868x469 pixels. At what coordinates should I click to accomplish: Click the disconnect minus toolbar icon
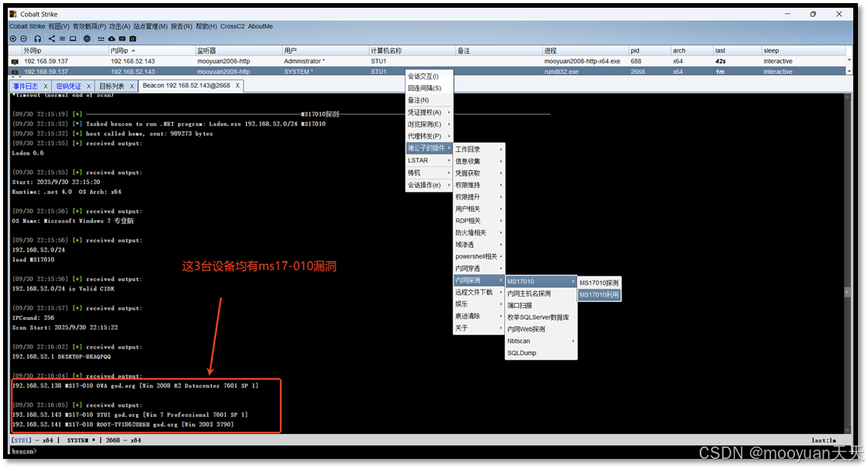pos(24,39)
